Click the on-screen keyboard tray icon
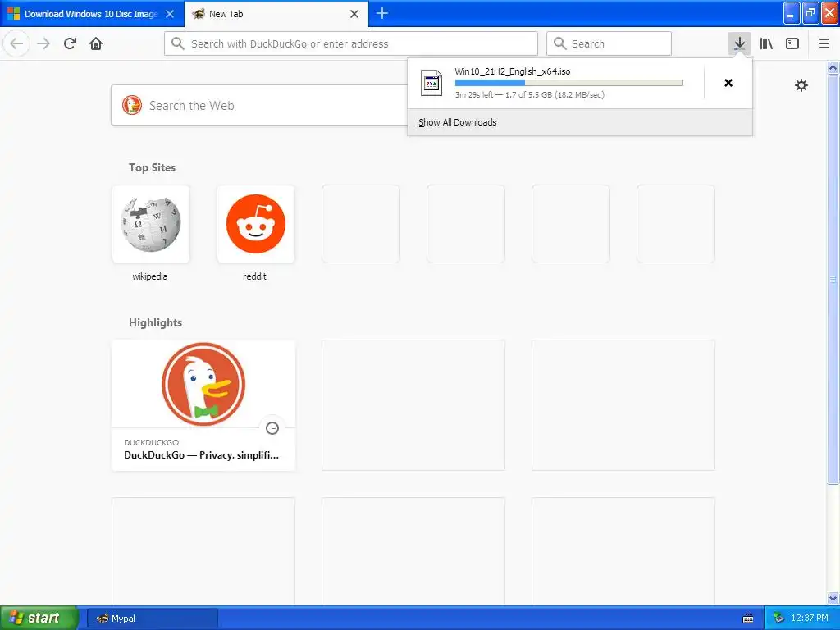Screen dimensions: 840x630 pyautogui.click(x=748, y=619)
